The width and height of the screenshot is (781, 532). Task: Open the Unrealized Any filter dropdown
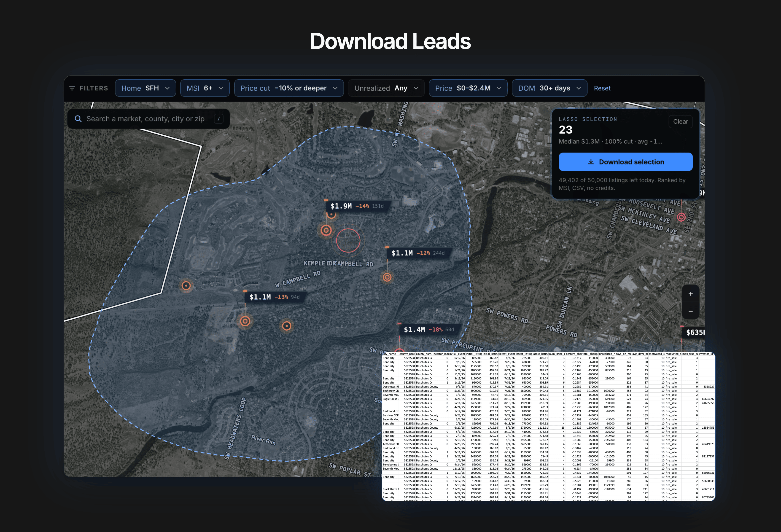pos(386,88)
